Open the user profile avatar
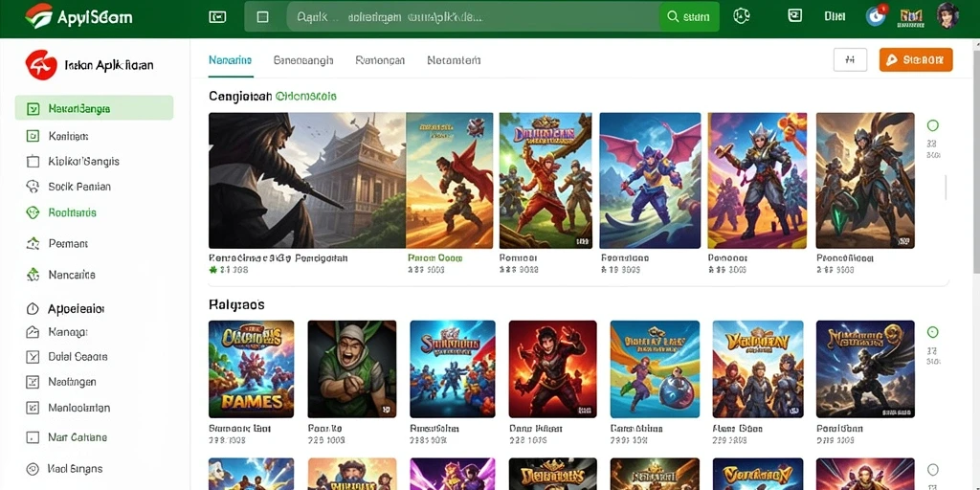This screenshot has width=980, height=490. 947,15
